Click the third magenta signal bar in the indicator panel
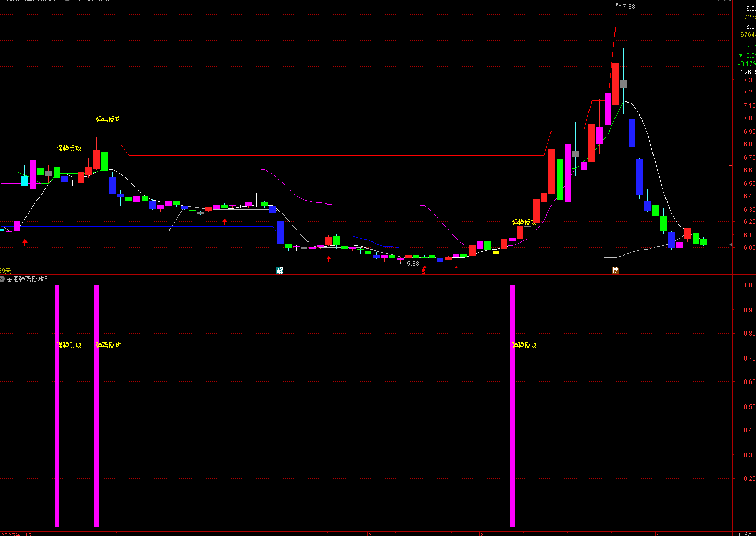 (512, 405)
